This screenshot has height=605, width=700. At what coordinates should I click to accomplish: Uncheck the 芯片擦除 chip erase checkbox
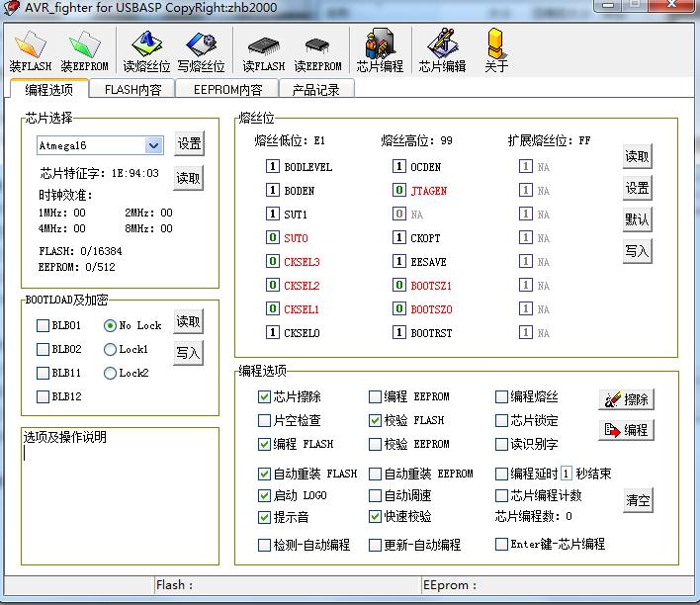pos(264,396)
